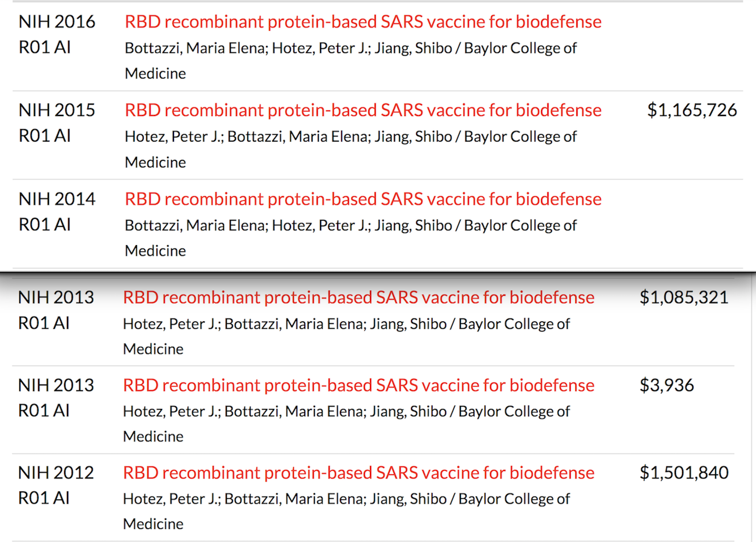
Task: Click the NIH 2016 year label
Action: click(57, 22)
